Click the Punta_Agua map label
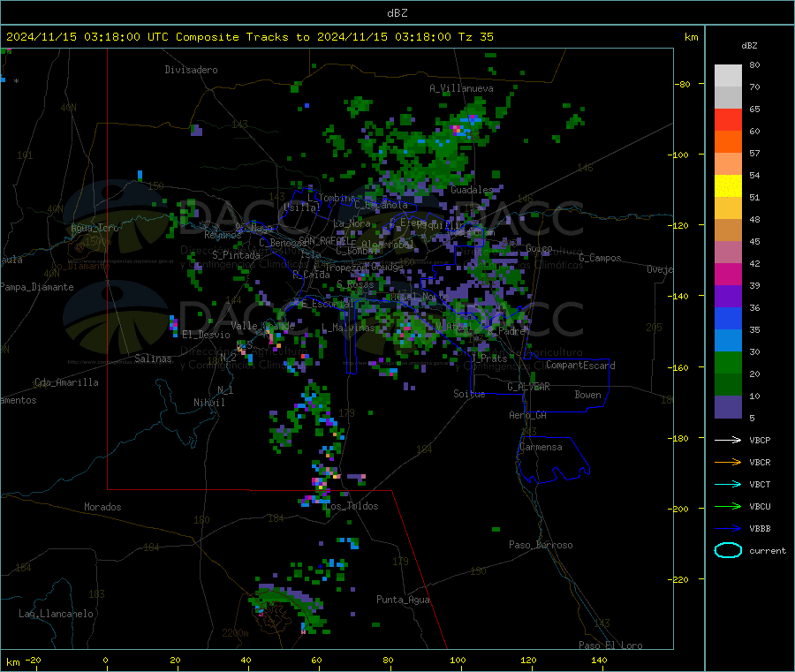This screenshot has width=795, height=672. (403, 600)
